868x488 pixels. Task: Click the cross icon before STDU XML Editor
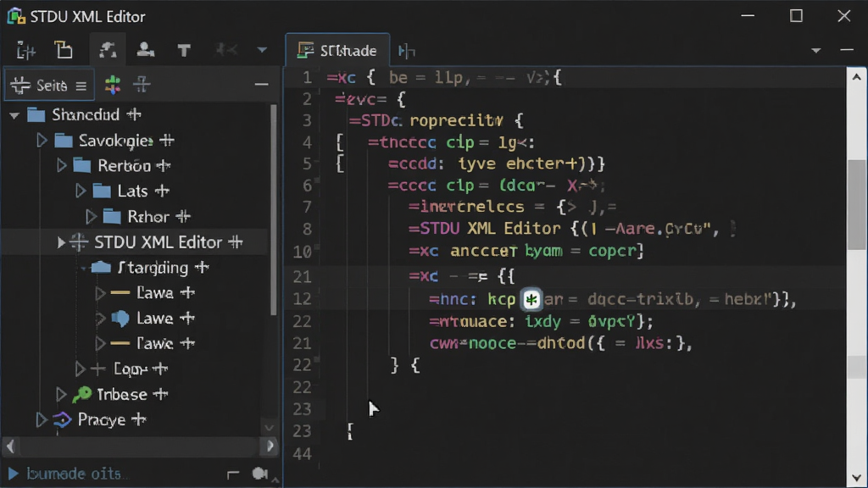point(79,242)
